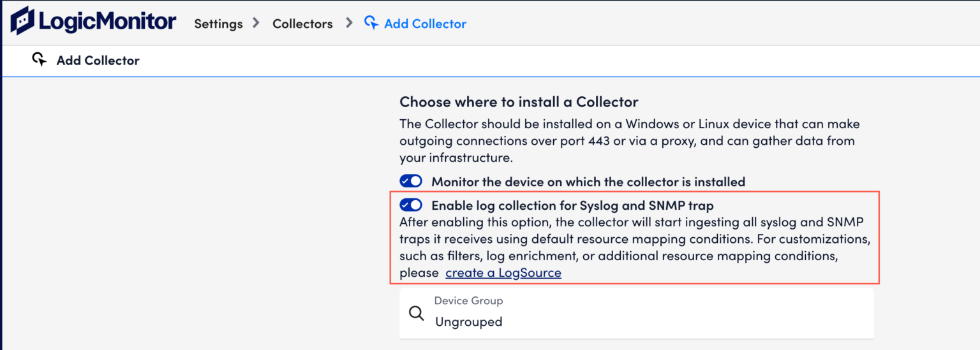Click the collector icon beside the page title
This screenshot has width=980, height=350.
[40, 60]
